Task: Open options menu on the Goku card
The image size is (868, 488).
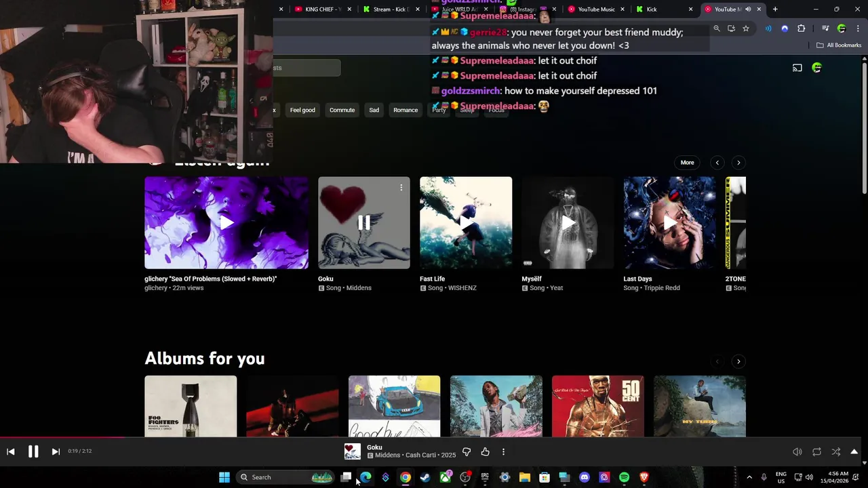Action: pyautogui.click(x=401, y=187)
